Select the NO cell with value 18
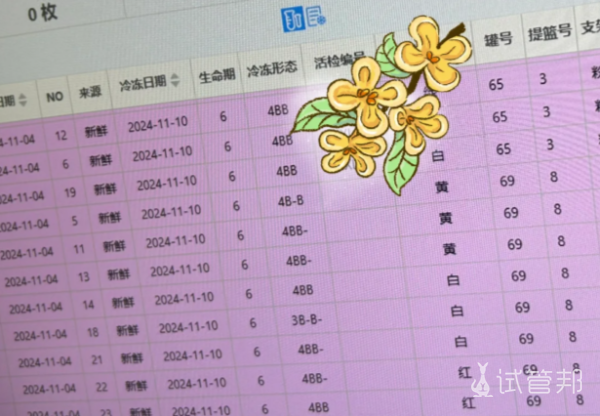This screenshot has height=416, width=600. pyautogui.click(x=93, y=332)
